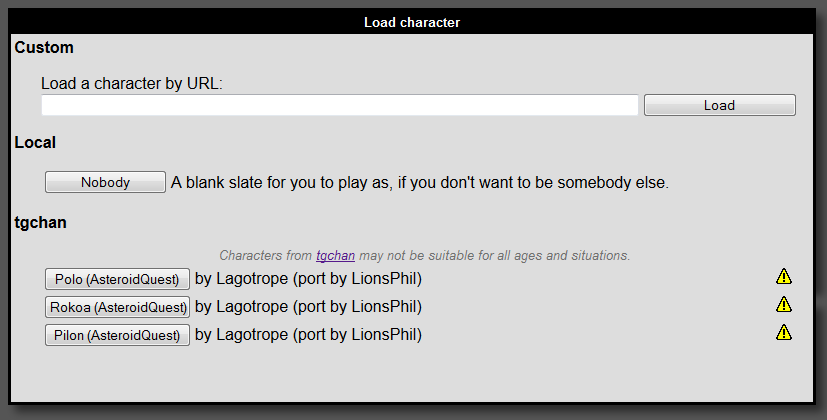Choose the Nobody blank slate character

tap(105, 182)
